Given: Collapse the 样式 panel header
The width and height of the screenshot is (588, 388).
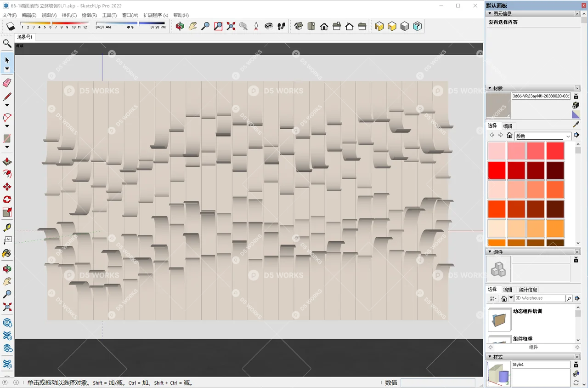Looking at the screenshot, I should pos(490,356).
